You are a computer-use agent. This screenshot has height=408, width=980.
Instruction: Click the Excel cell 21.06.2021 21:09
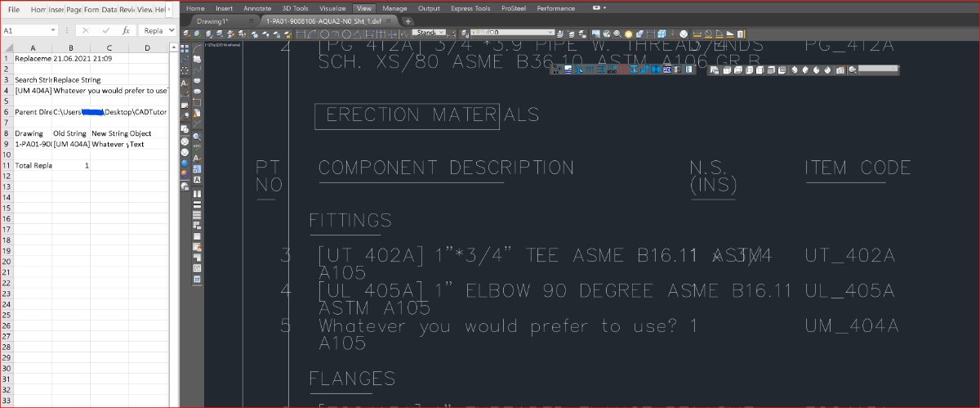82,59
